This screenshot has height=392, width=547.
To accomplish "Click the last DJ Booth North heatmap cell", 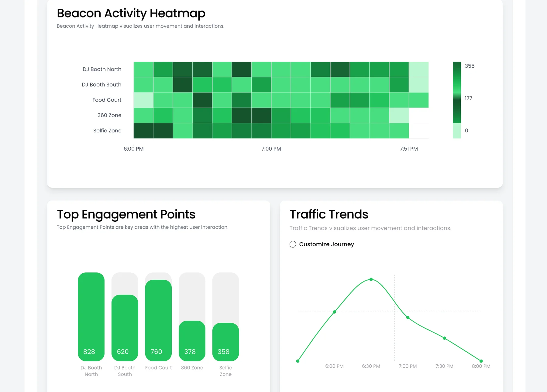I will 419,70.
